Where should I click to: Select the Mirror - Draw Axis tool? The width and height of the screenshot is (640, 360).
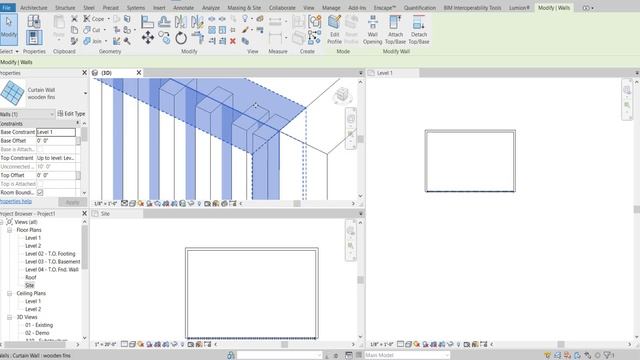tap(197, 22)
